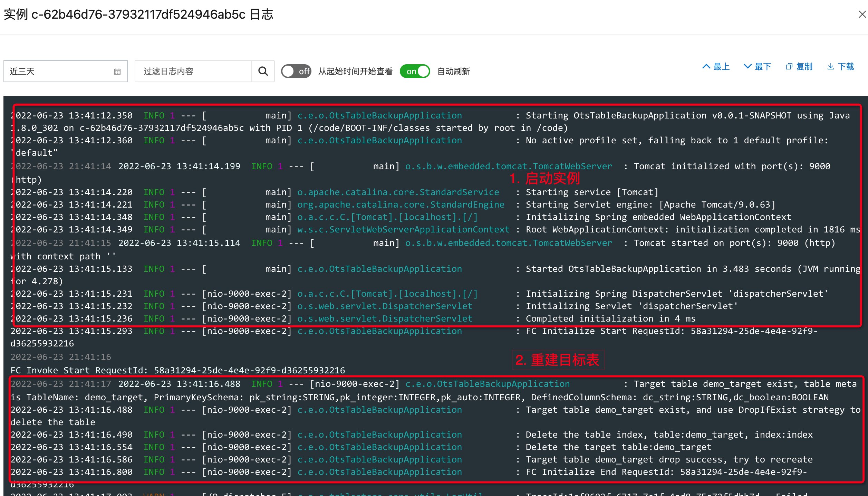The height and width of the screenshot is (496, 868).
Task: Enable the 从起始时间开始查看 off switch
Action: click(296, 71)
